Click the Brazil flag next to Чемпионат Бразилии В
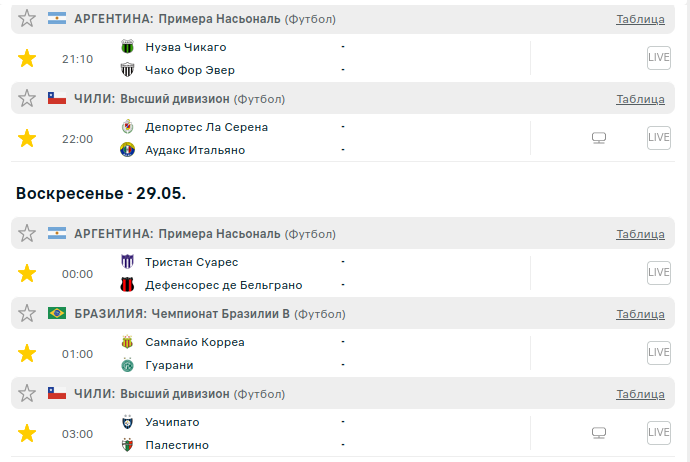The width and height of the screenshot is (690, 462). pyautogui.click(x=57, y=314)
